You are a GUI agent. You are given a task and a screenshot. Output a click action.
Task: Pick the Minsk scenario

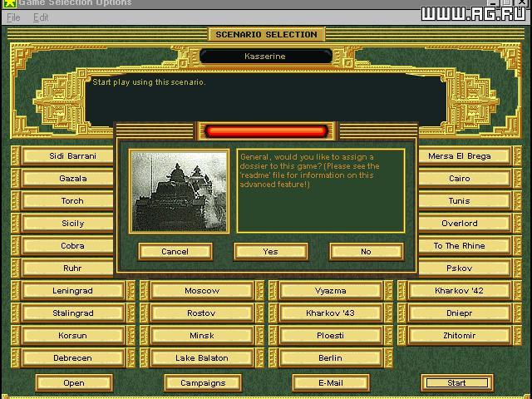click(202, 336)
